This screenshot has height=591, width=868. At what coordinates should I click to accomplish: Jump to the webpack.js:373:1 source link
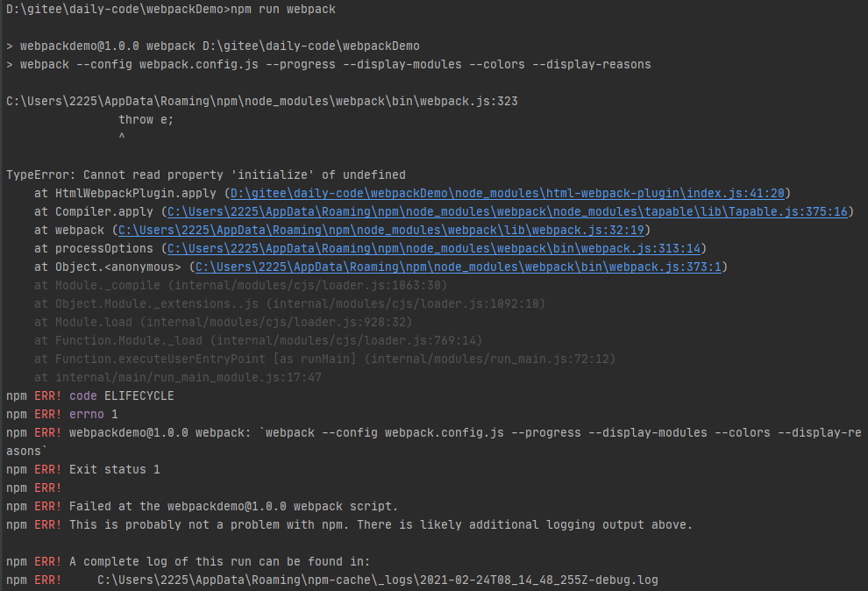coord(460,267)
